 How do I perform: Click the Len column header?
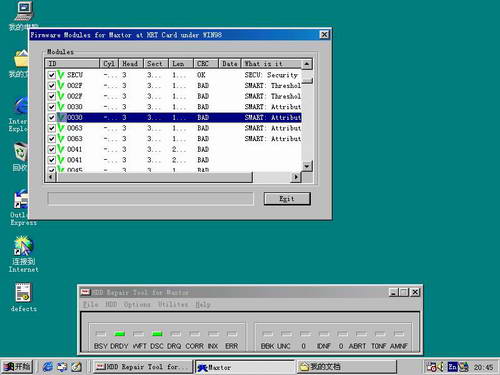181,63
